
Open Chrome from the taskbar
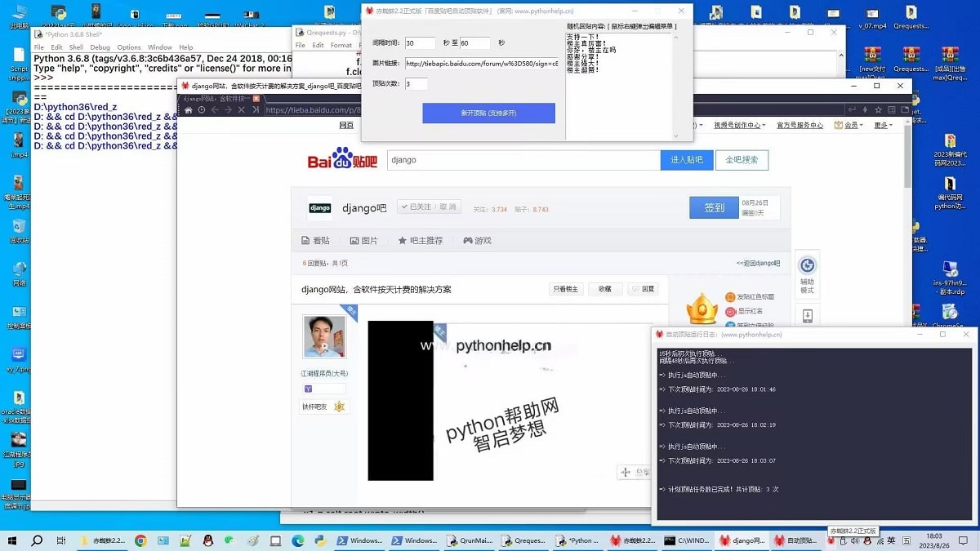tap(140, 540)
